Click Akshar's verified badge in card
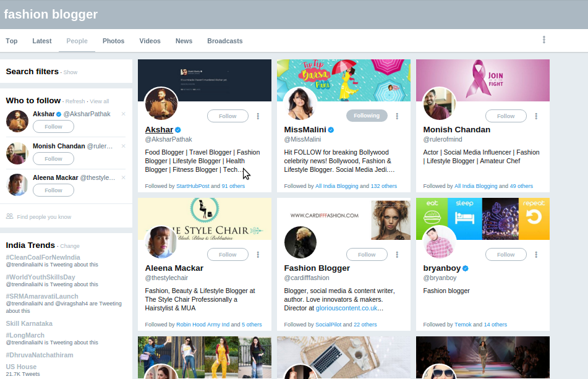This screenshot has height=379, width=588. point(178,130)
